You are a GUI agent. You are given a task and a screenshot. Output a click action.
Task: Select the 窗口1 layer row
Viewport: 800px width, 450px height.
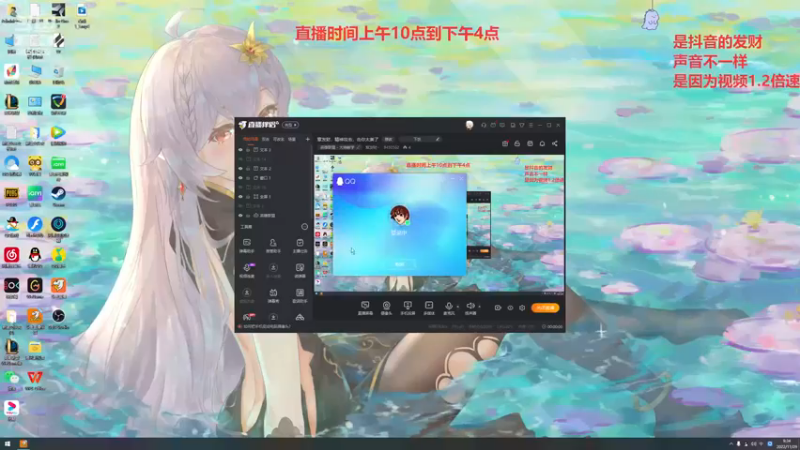tap(274, 178)
